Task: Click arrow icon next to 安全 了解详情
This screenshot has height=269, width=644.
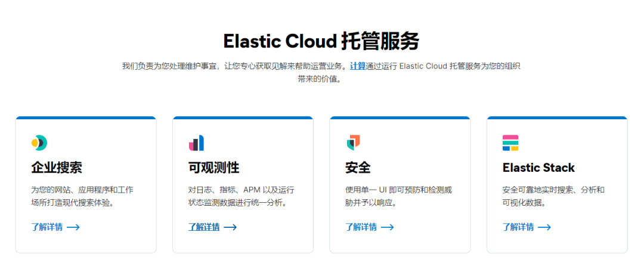Action: click(388, 227)
